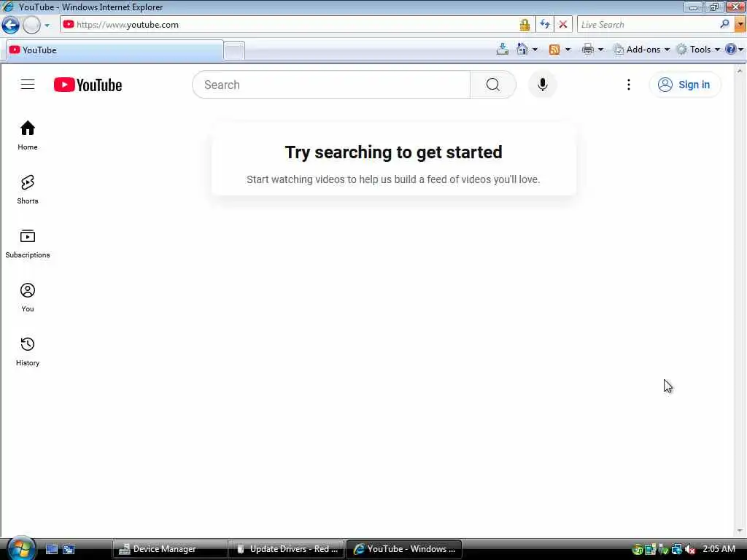Image resolution: width=747 pixels, height=560 pixels.
Task: Click the Windows Start orb
Action: coord(21,548)
